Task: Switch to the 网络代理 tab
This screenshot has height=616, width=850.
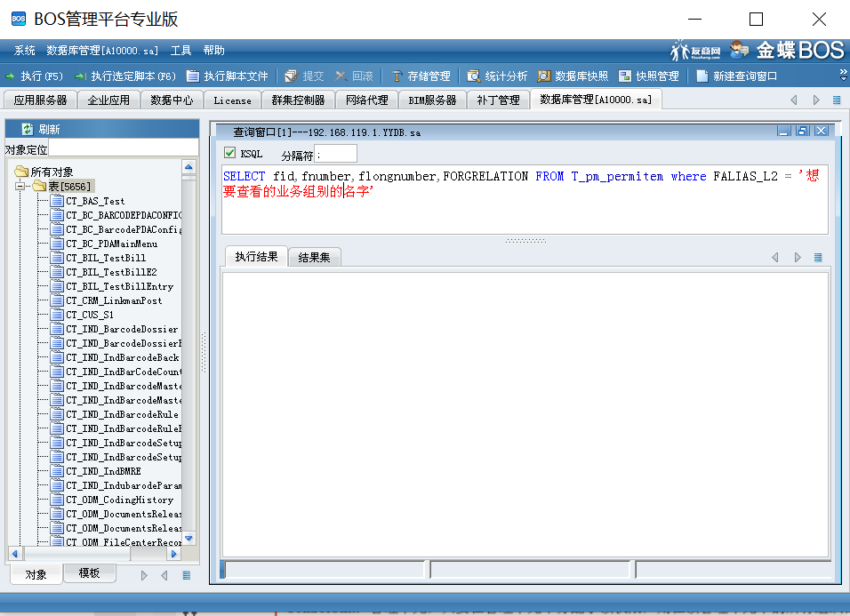Action: [x=367, y=100]
